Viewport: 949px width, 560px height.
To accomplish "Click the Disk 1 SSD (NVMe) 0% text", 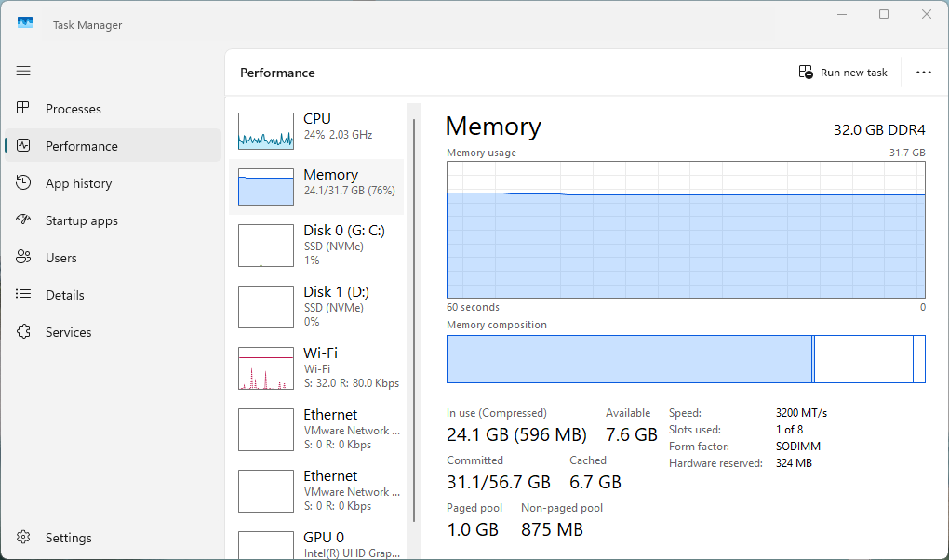I will tap(333, 314).
